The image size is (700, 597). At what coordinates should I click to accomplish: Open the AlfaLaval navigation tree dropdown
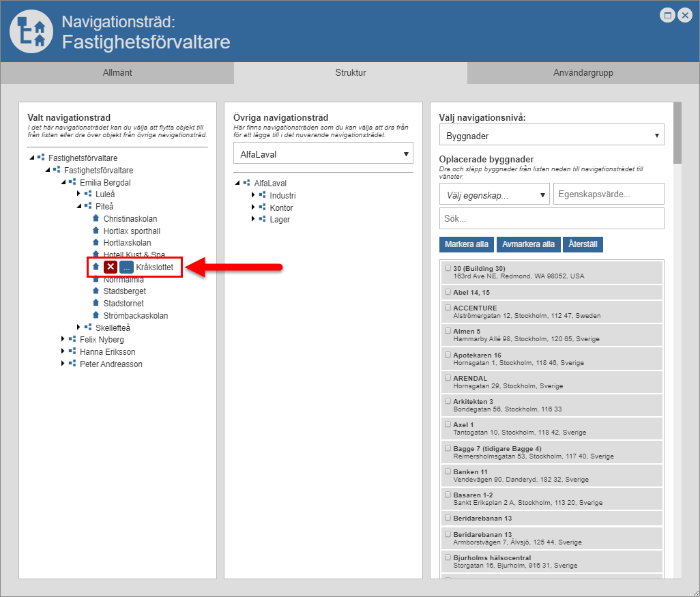(x=323, y=154)
